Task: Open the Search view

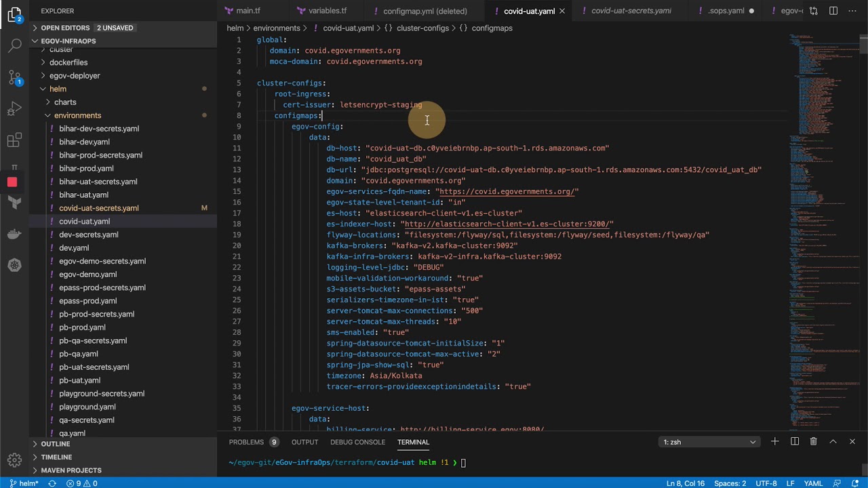Action: point(14,46)
